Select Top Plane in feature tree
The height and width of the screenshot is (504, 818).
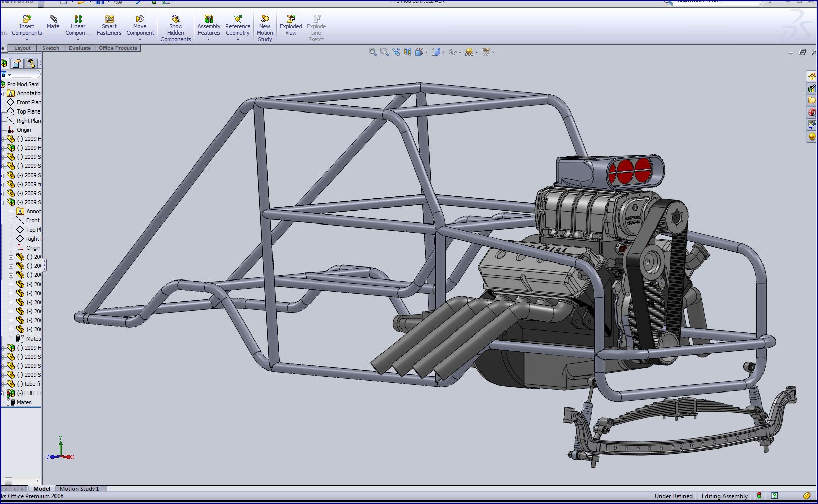tap(28, 111)
